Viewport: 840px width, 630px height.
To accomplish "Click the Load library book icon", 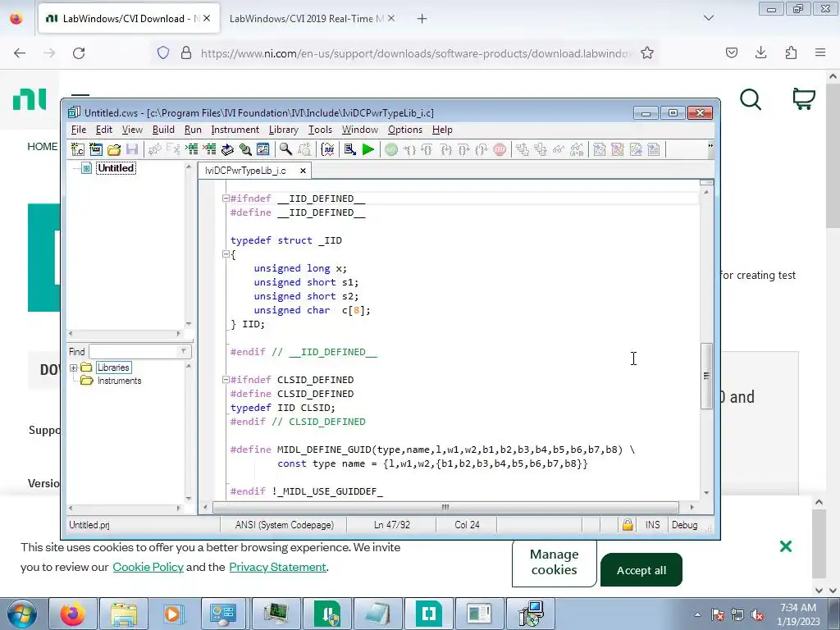I will [227, 149].
